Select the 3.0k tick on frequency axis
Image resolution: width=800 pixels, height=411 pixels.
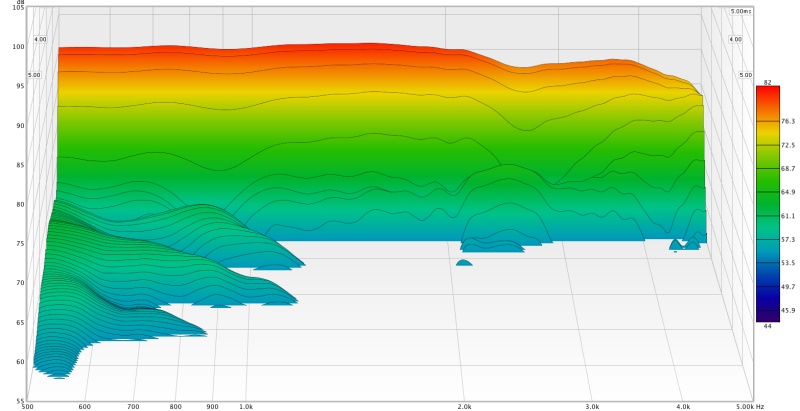[592, 407]
